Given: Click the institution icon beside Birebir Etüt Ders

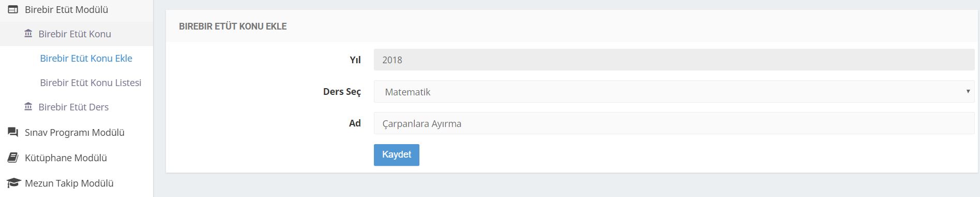Looking at the screenshot, I should click(x=28, y=107).
